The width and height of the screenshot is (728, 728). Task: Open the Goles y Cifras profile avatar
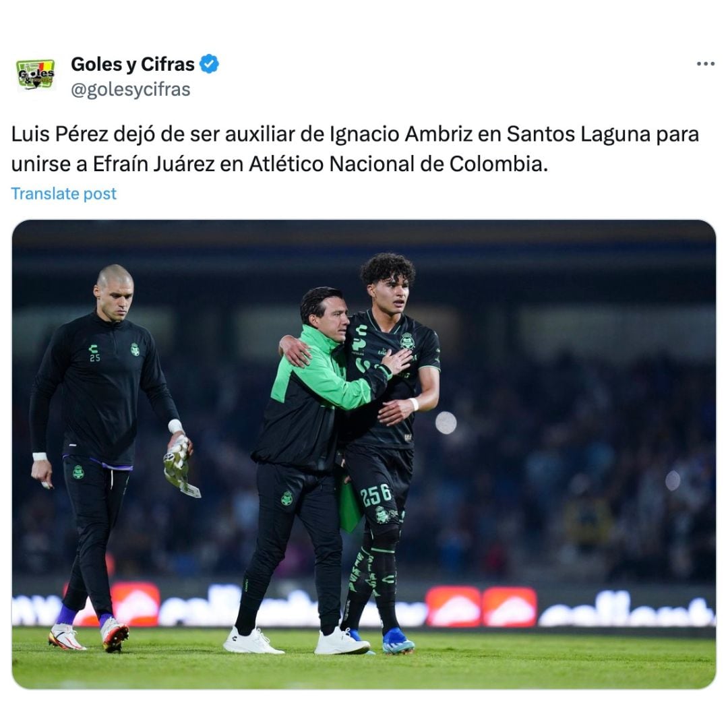[x=36, y=74]
